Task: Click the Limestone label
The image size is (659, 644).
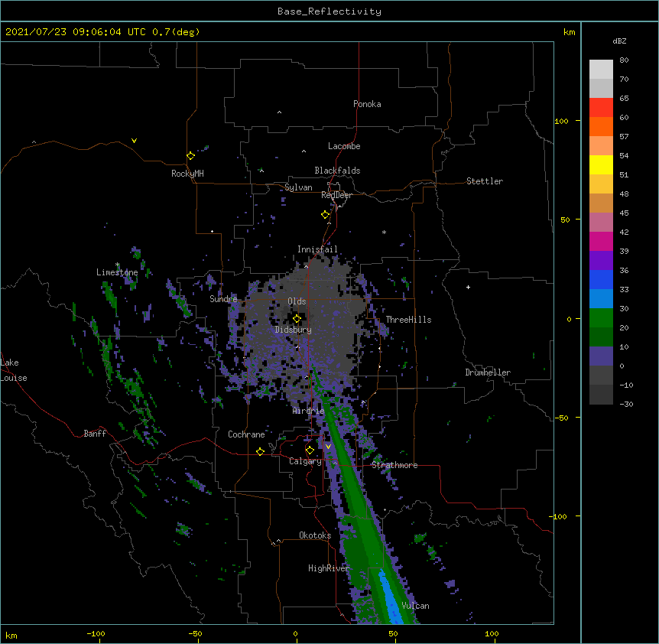Action: 117,272
